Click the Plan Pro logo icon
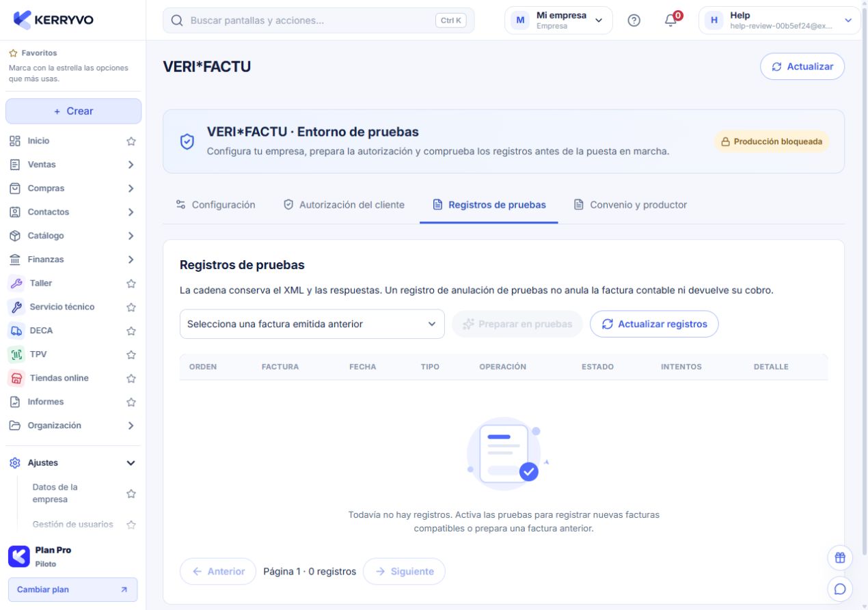868x610 pixels. [18, 556]
